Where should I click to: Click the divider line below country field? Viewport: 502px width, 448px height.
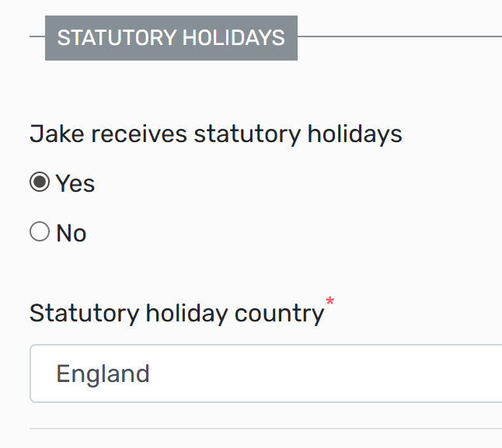click(x=264, y=428)
